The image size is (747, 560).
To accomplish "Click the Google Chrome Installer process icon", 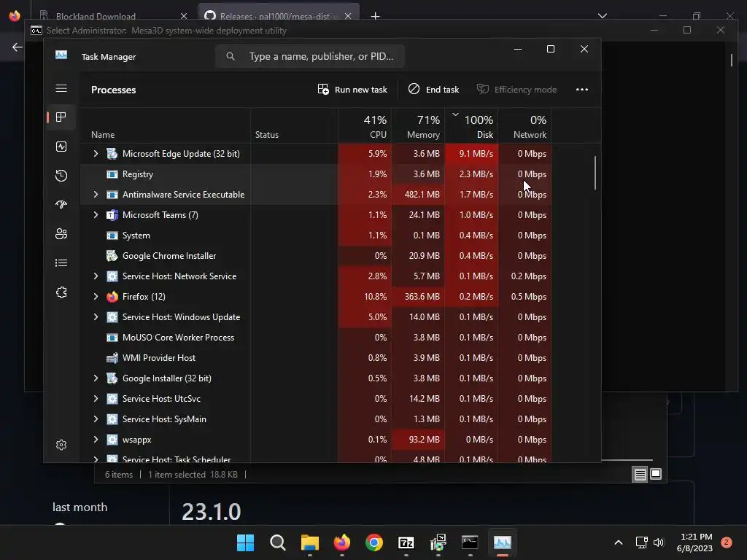I will click(x=112, y=256).
